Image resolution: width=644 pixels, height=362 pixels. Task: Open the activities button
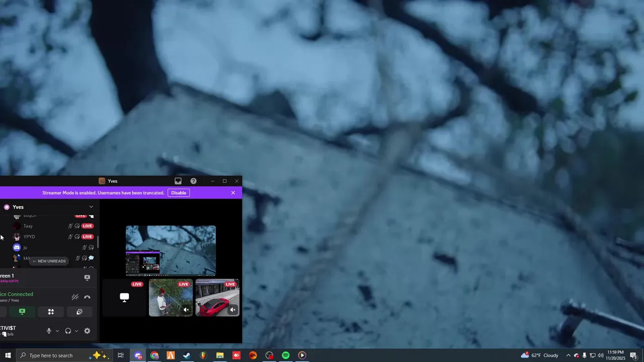click(x=51, y=312)
